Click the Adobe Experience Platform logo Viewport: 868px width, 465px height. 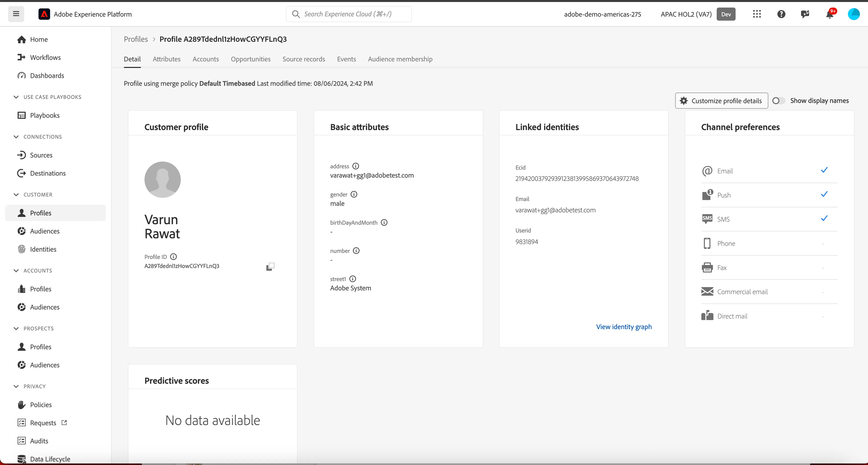pyautogui.click(x=44, y=14)
